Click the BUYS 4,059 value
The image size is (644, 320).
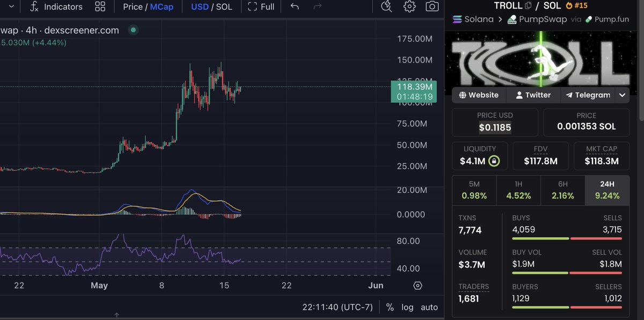[524, 229]
